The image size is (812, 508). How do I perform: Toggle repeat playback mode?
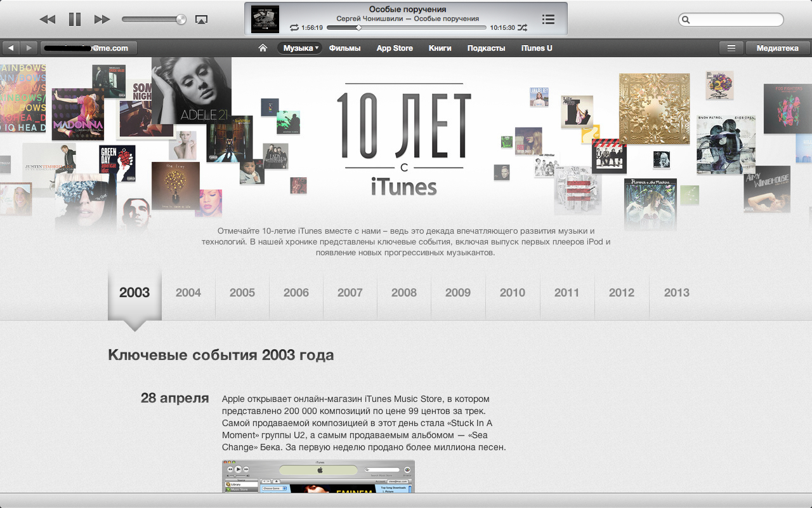[x=294, y=28]
